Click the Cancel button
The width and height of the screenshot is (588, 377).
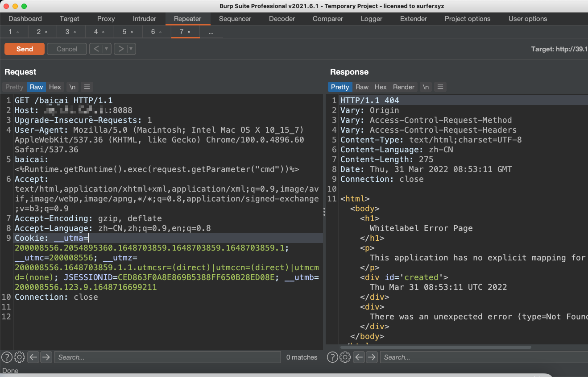coord(67,49)
